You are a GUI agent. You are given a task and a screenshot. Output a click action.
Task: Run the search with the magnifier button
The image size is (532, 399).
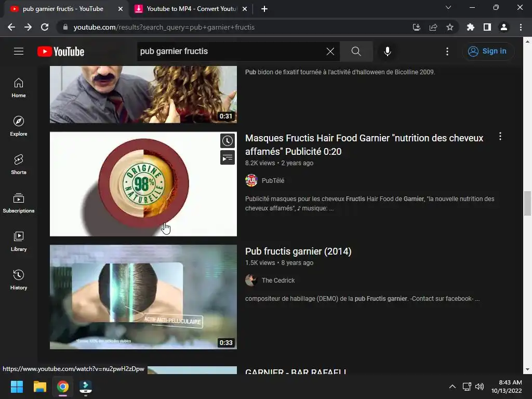356,51
